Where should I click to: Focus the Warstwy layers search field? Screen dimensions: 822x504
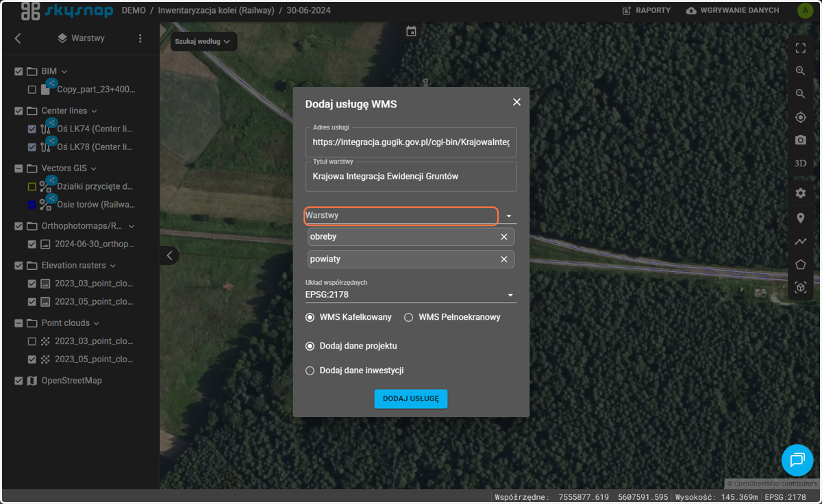[401, 216]
